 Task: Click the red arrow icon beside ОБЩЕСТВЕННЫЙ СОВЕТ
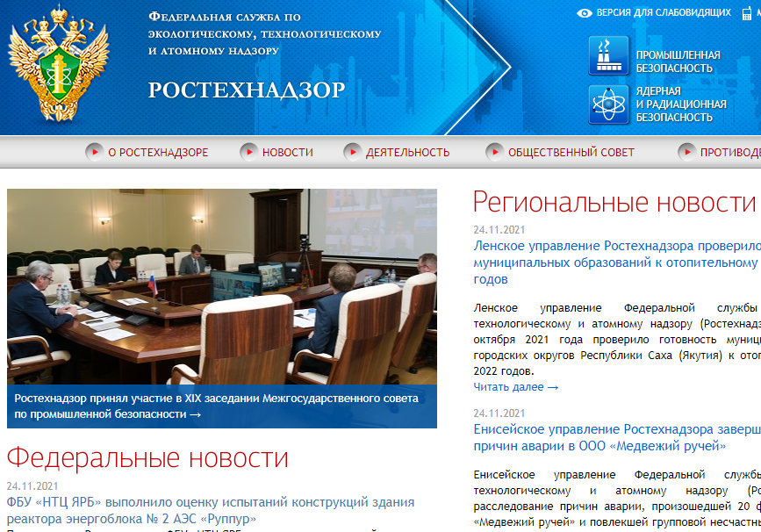[x=495, y=151]
